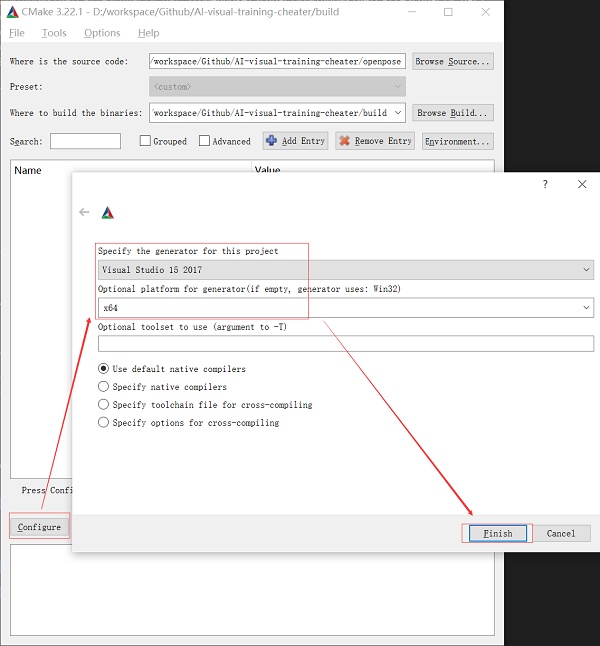Click Cancel in the generator dialog
Screen dimensions: 600x646
(x=561, y=534)
